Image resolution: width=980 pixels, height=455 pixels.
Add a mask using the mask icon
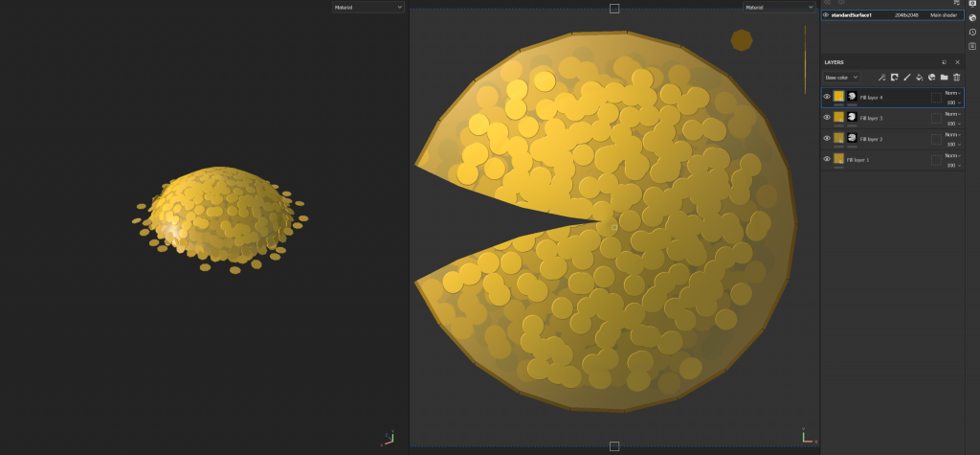point(895,78)
